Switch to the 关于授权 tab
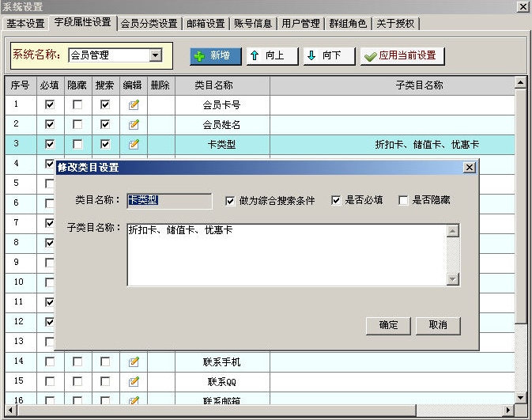532x420 pixels. 395,24
